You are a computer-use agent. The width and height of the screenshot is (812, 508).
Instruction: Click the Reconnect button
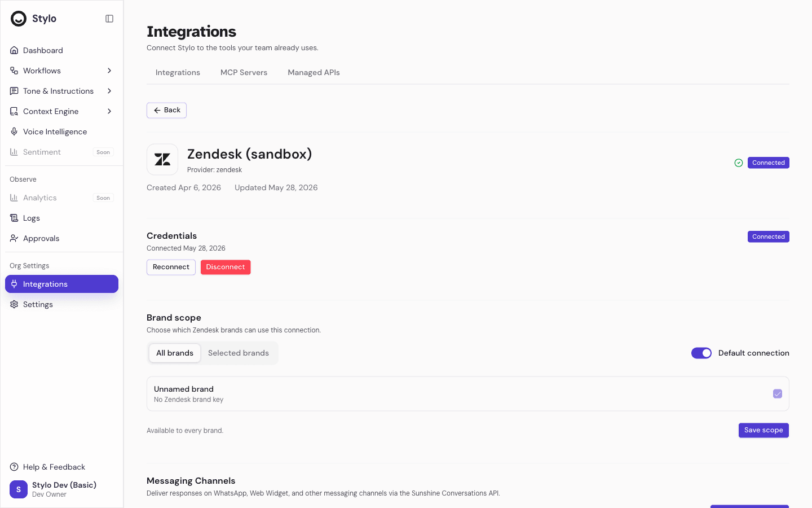tap(171, 267)
